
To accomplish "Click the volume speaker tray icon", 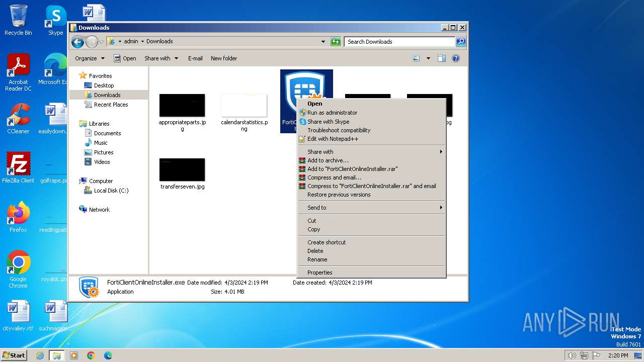I will [572, 355].
